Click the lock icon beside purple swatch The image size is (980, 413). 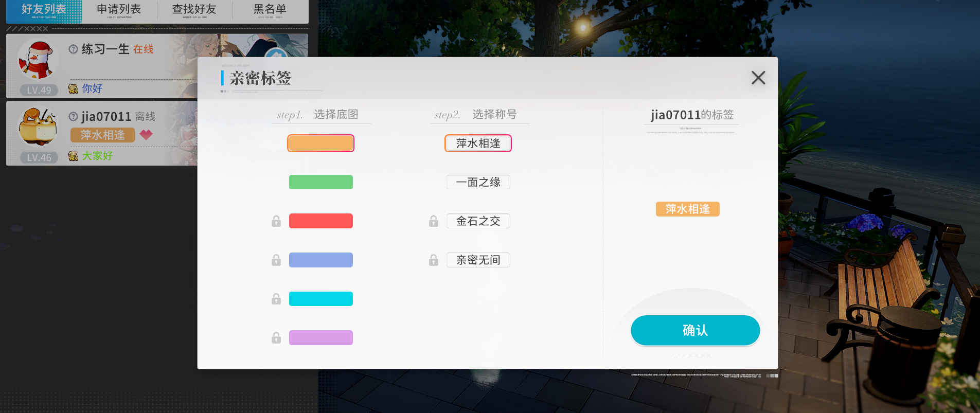pos(276,338)
